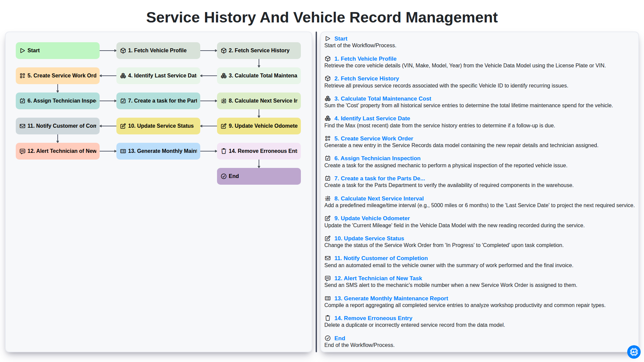Open the 8. Calculate Next Service Interval link
The image size is (644, 362).
point(379,198)
